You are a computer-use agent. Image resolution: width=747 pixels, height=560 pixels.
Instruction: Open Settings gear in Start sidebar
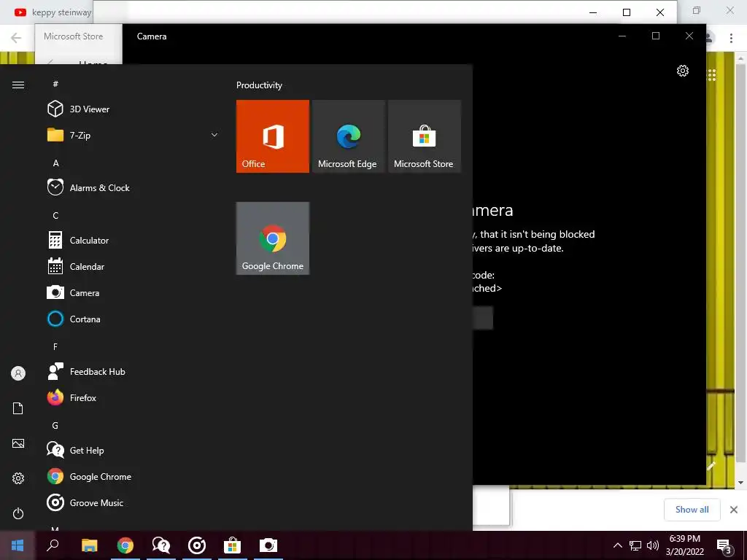[18, 478]
